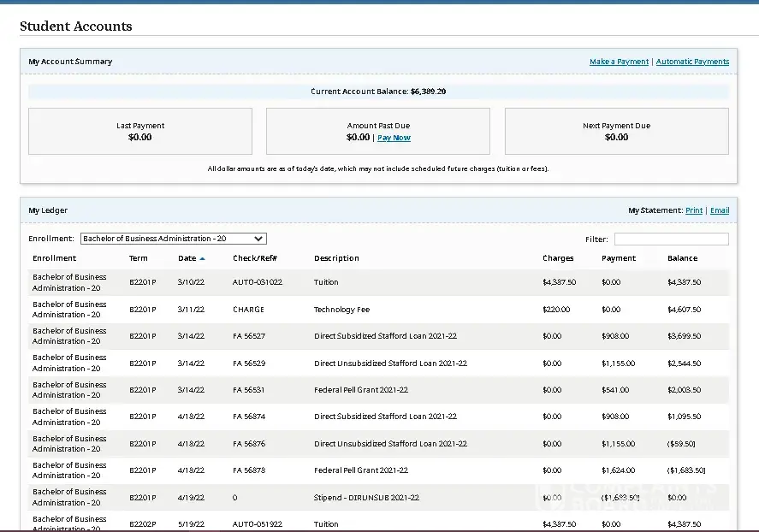Click the Make a Payment link
Image resolution: width=759 pixels, height=532 pixels.
tap(619, 62)
